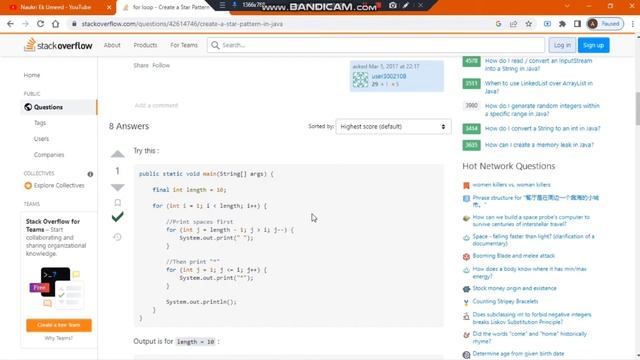Image resolution: width=640 pixels, height=360 pixels.
Task: Reload the page with refresh icon
Action: pos(40,24)
